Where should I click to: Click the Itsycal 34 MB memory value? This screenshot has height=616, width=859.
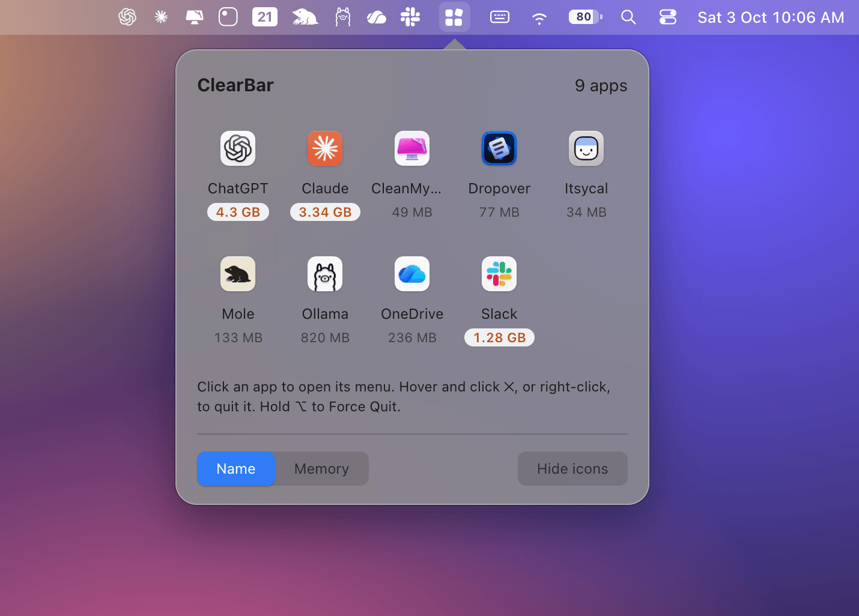point(586,212)
